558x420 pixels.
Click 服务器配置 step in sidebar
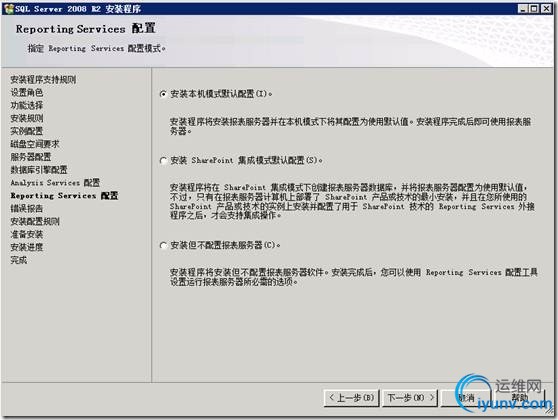pos(31,157)
